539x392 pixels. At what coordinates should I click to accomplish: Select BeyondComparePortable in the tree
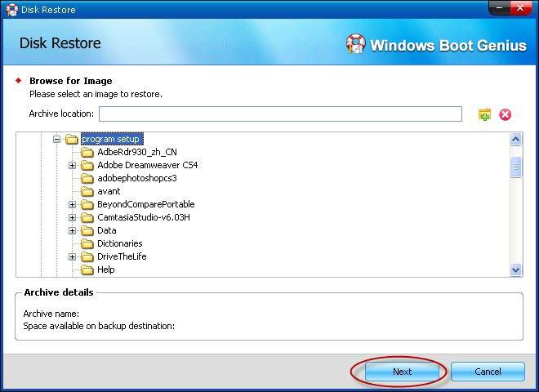click(145, 204)
